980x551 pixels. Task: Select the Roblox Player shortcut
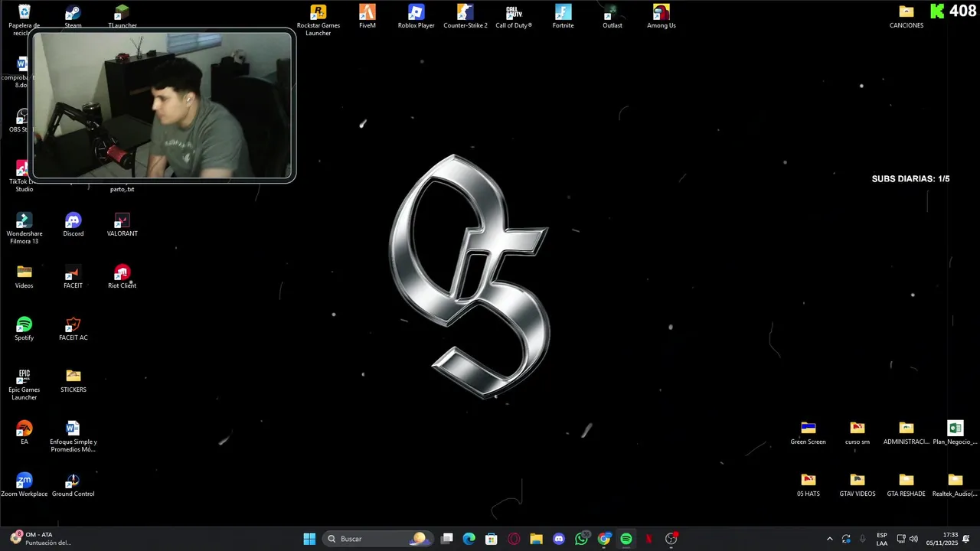[416, 16]
